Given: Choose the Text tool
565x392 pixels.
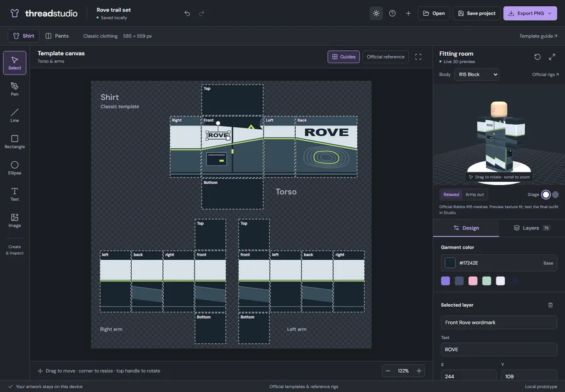Looking at the screenshot, I should coord(15,194).
